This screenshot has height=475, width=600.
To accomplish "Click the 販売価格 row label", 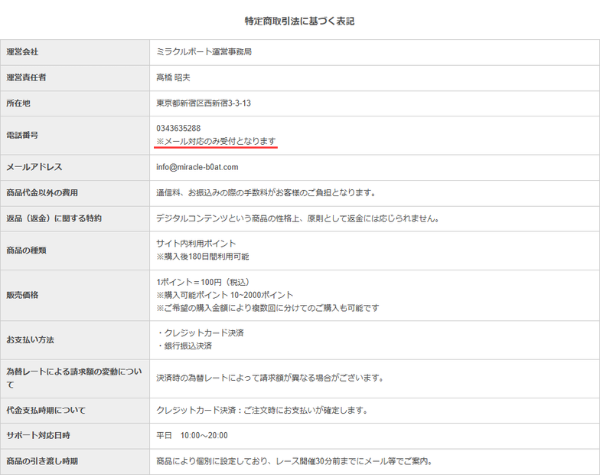I will 22,295.
